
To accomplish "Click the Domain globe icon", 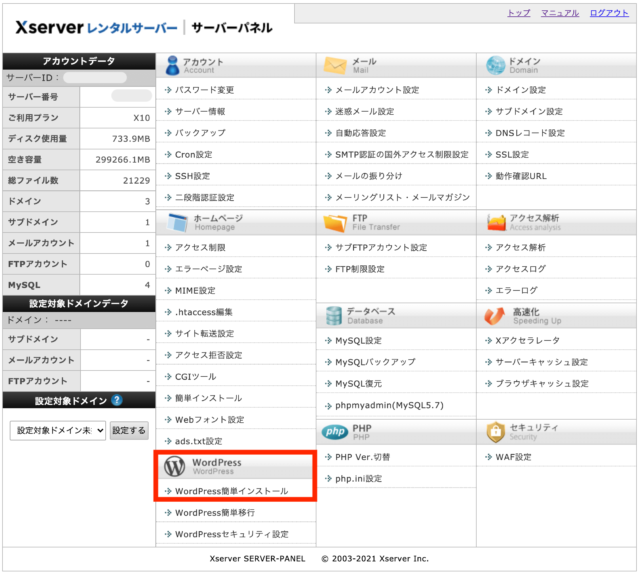I will click(496, 65).
